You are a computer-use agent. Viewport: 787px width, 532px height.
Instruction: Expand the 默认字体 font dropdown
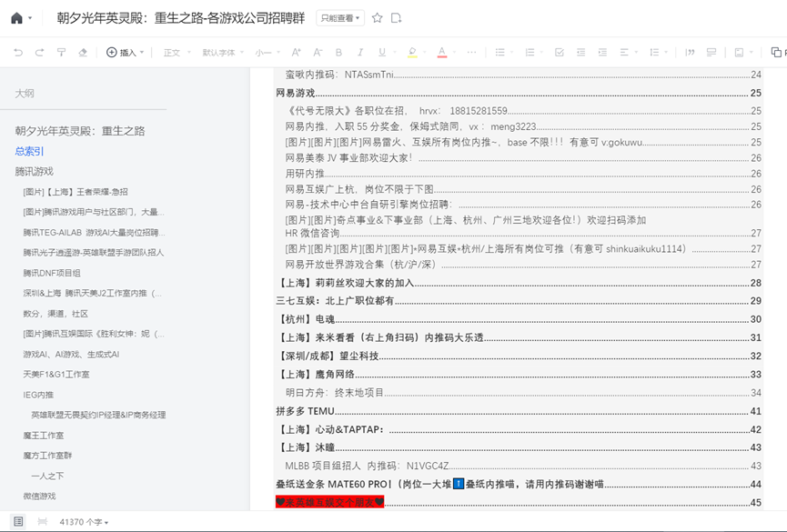click(x=222, y=53)
